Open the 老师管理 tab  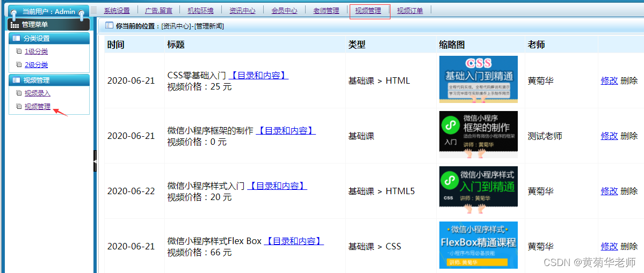tap(326, 11)
